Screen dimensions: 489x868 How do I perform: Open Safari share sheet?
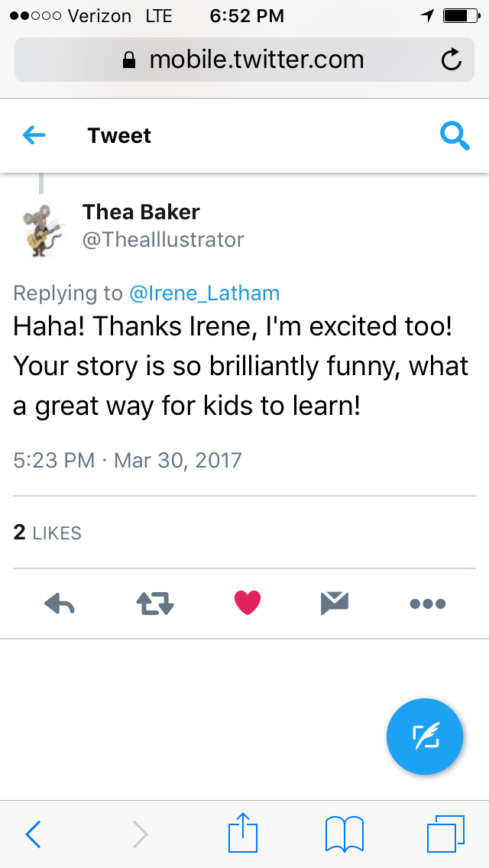(244, 833)
